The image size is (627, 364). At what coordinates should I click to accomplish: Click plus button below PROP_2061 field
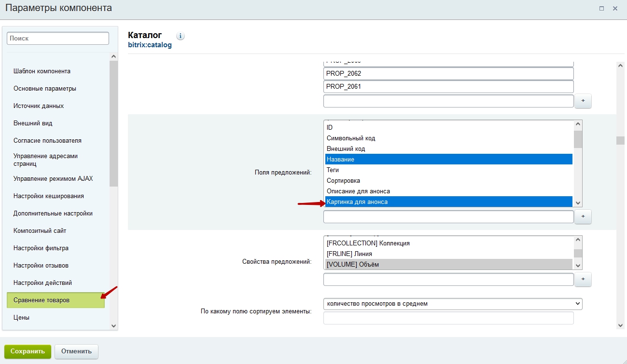[x=583, y=101]
